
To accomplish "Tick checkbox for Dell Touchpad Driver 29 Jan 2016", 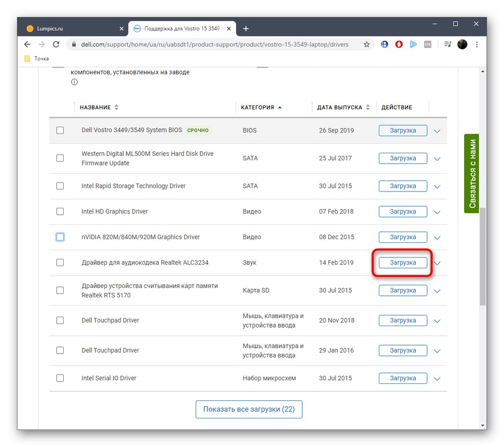I will pyautogui.click(x=60, y=350).
